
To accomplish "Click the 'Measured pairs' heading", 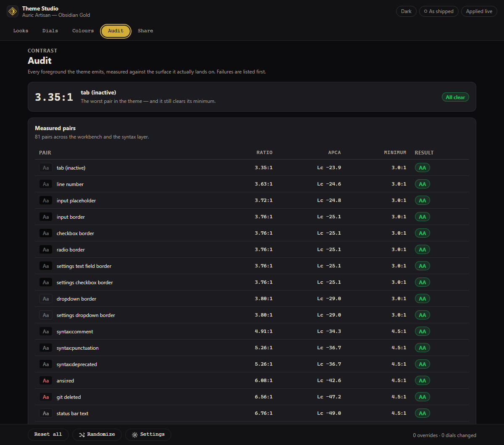I will point(55,128).
